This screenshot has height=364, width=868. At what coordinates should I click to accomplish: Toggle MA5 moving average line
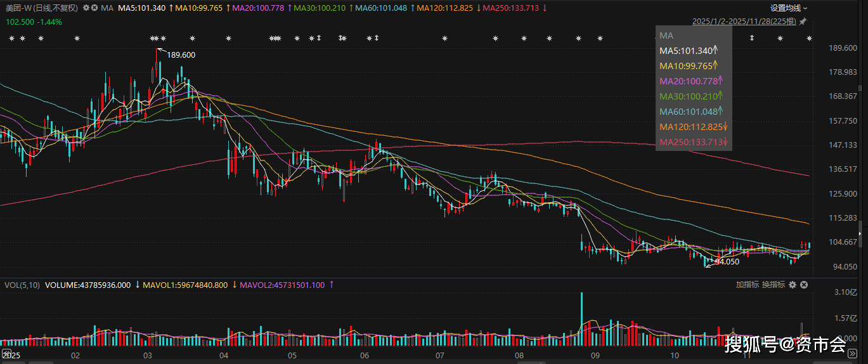(142, 8)
